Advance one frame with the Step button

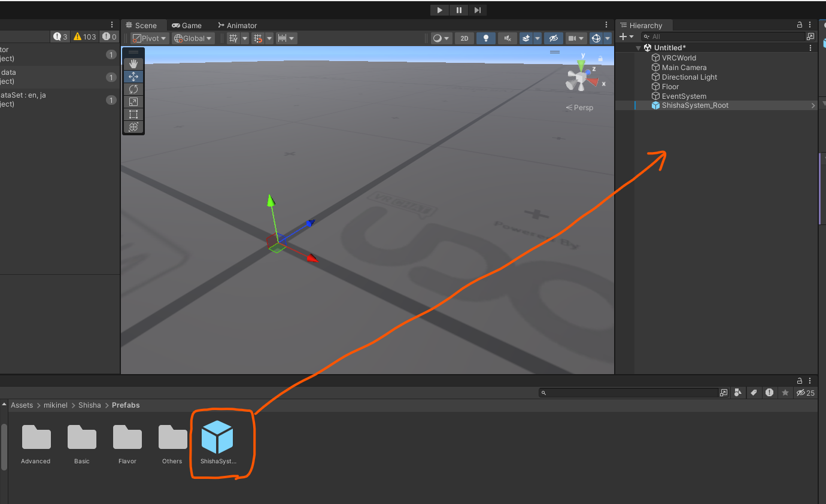coord(477,10)
